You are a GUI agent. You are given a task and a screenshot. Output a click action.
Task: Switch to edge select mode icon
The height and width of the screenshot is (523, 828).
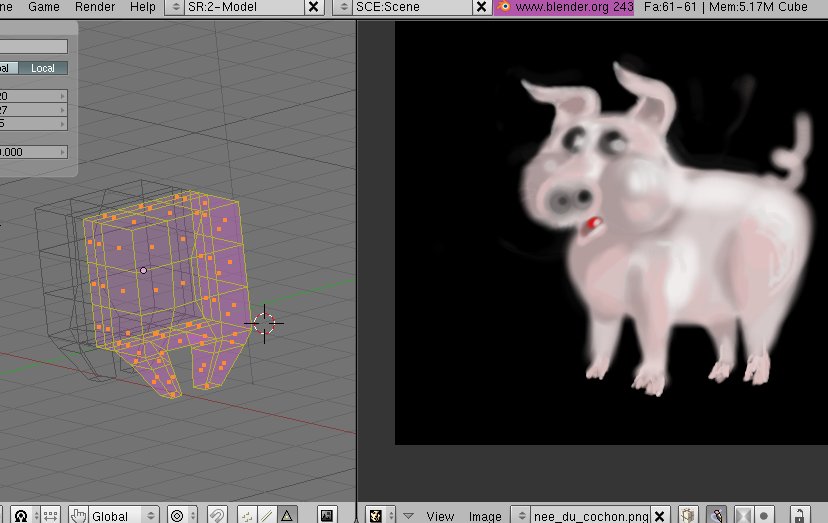tap(267, 515)
